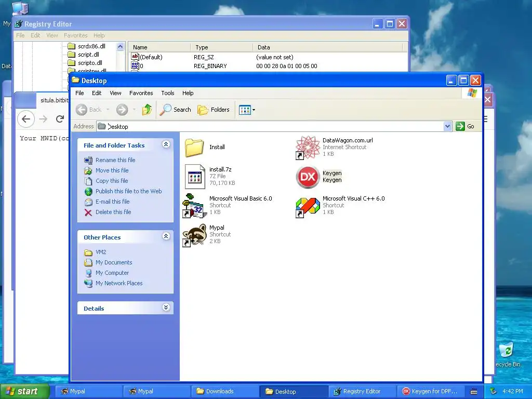Viewport: 532px width, 399px height.
Task: Click the Data column header in Registry Editor
Action: (327, 47)
